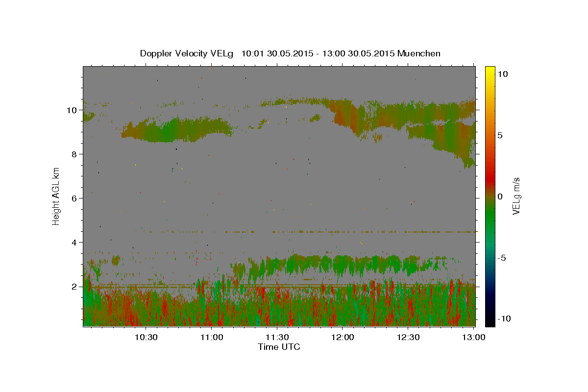Image resolution: width=588 pixels, height=392 pixels.
Task: Click the height axis label '4'
Action: [73, 243]
